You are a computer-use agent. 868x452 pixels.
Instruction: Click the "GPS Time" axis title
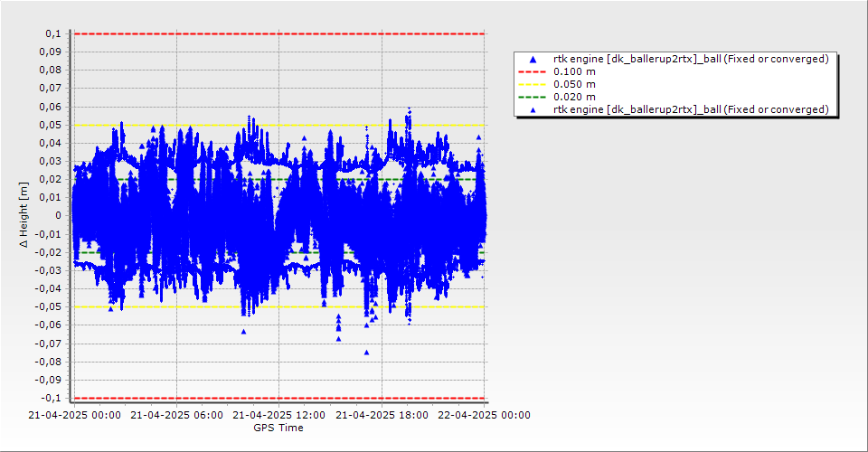click(x=278, y=428)
